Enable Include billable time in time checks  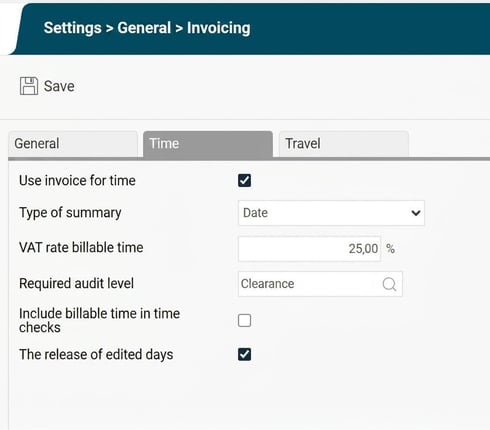point(244,321)
